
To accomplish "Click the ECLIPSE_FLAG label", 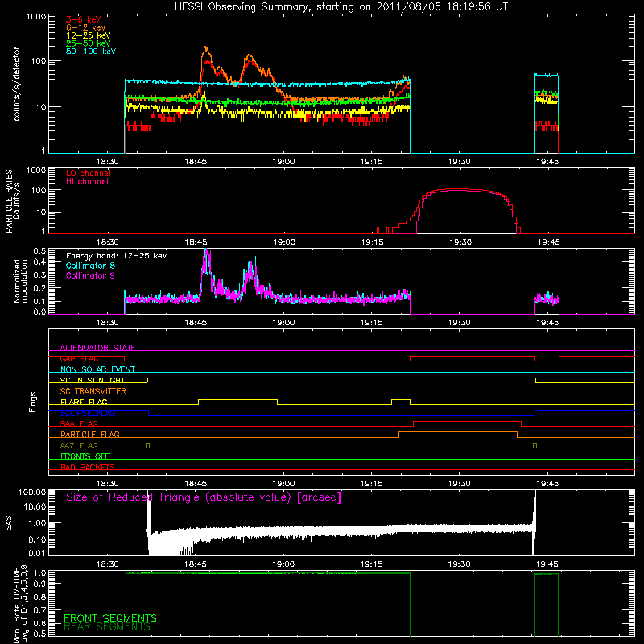I will (88, 413).
